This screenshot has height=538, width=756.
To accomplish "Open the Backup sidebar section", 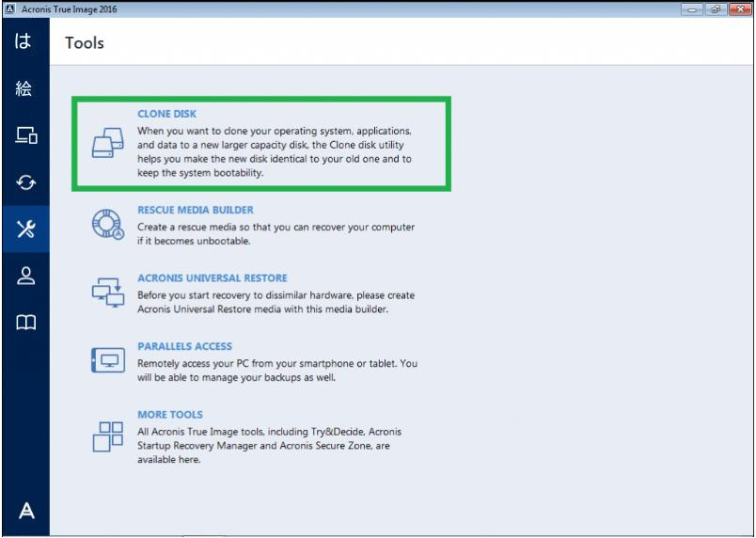I will click(24, 41).
